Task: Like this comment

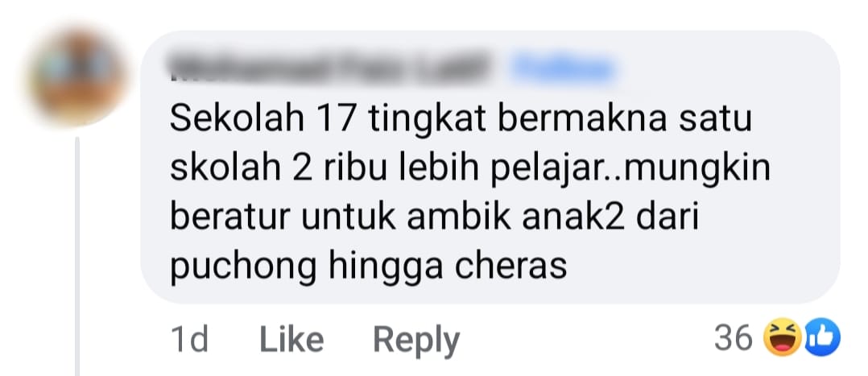Action: point(291,340)
